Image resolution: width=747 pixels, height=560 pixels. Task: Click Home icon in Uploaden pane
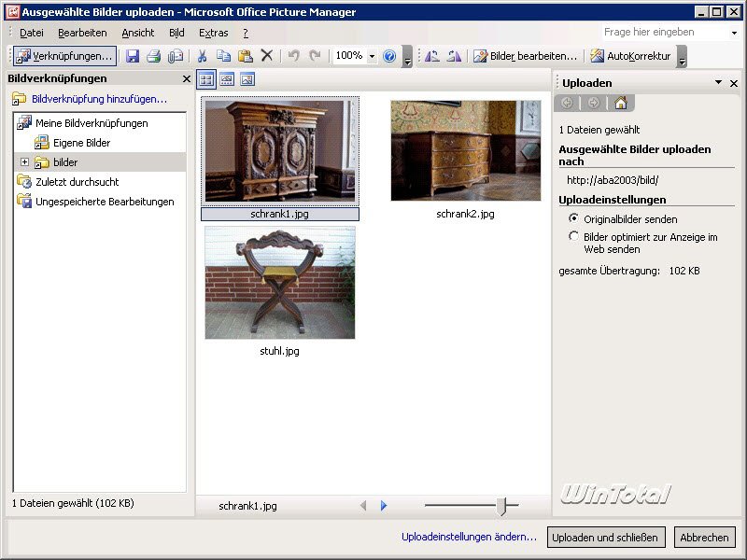coord(620,103)
